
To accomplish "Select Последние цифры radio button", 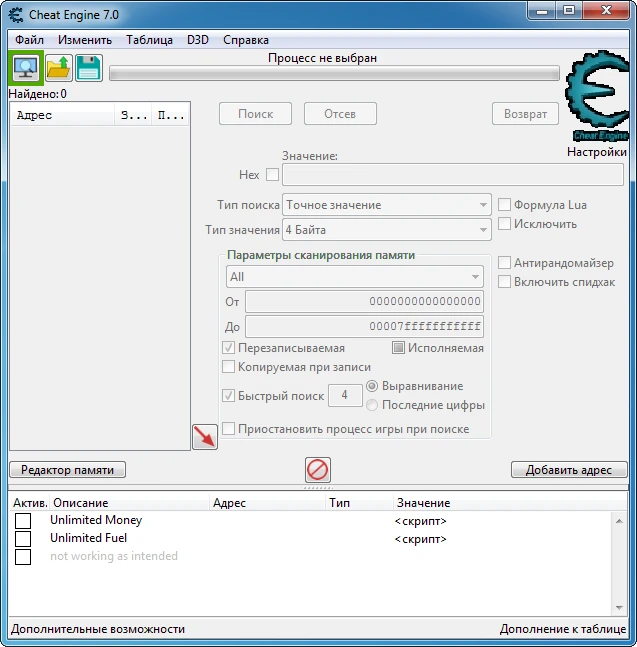I will pyautogui.click(x=372, y=405).
